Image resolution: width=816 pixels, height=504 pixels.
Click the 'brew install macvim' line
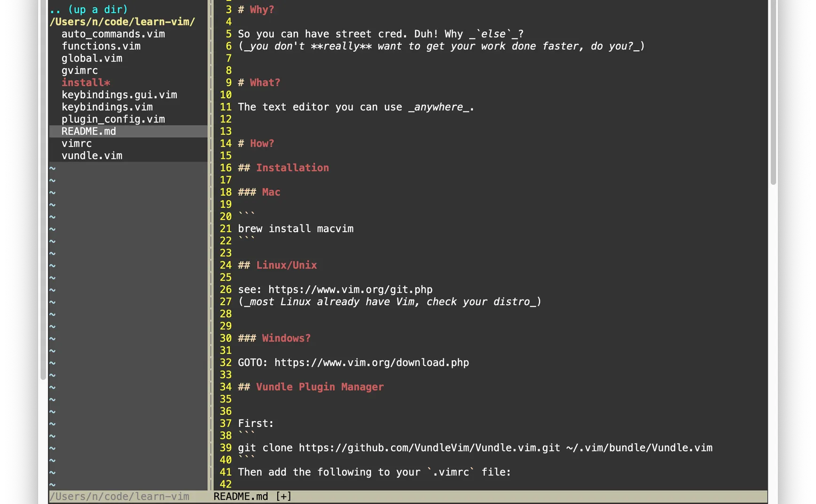pos(296,229)
